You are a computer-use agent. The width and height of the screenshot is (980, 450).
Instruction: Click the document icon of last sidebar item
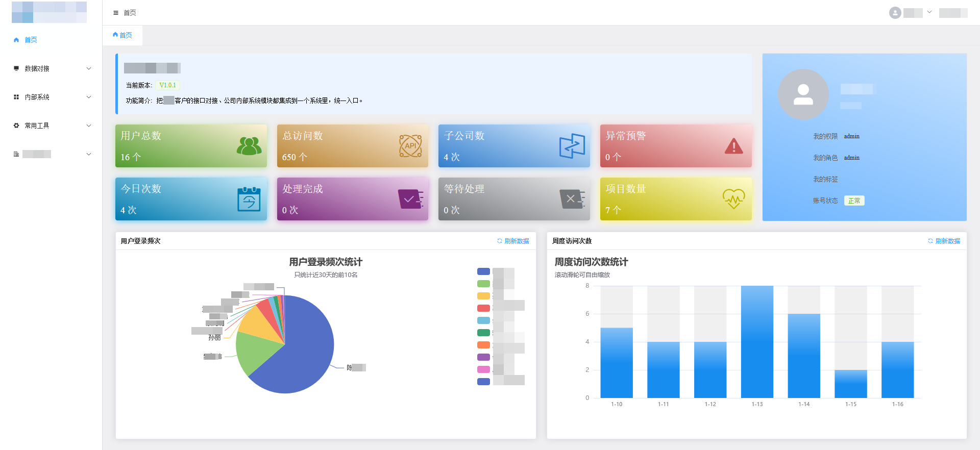click(x=16, y=154)
